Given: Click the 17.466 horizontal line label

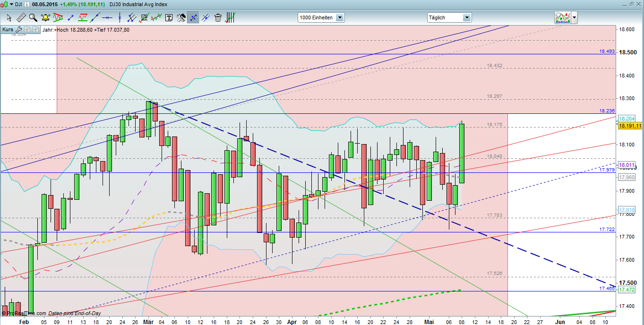Looking at the screenshot, I should pyautogui.click(x=607, y=288).
